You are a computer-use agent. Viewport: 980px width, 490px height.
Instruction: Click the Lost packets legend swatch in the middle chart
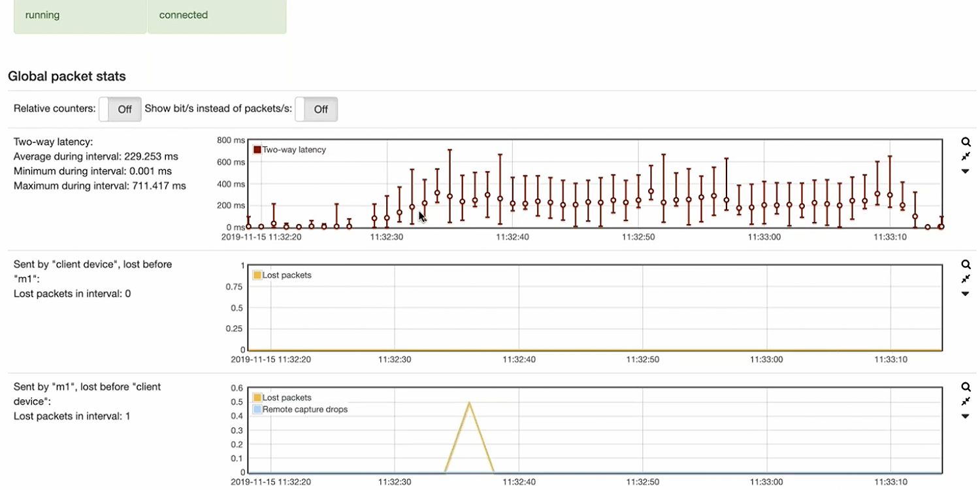click(257, 275)
